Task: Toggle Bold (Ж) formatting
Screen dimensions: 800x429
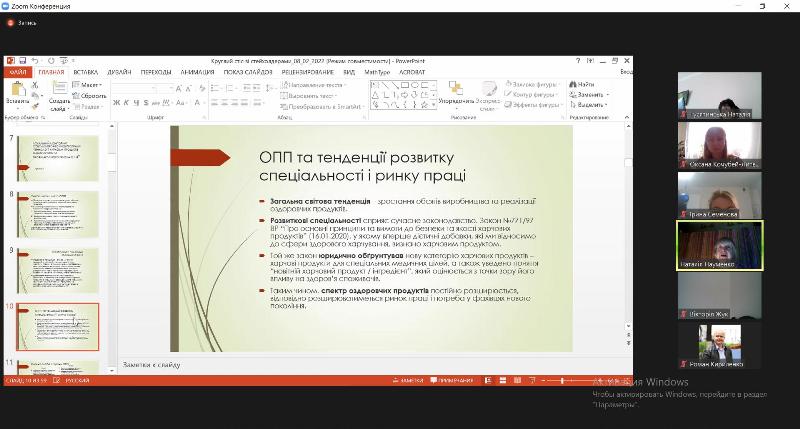Action: click(116, 103)
